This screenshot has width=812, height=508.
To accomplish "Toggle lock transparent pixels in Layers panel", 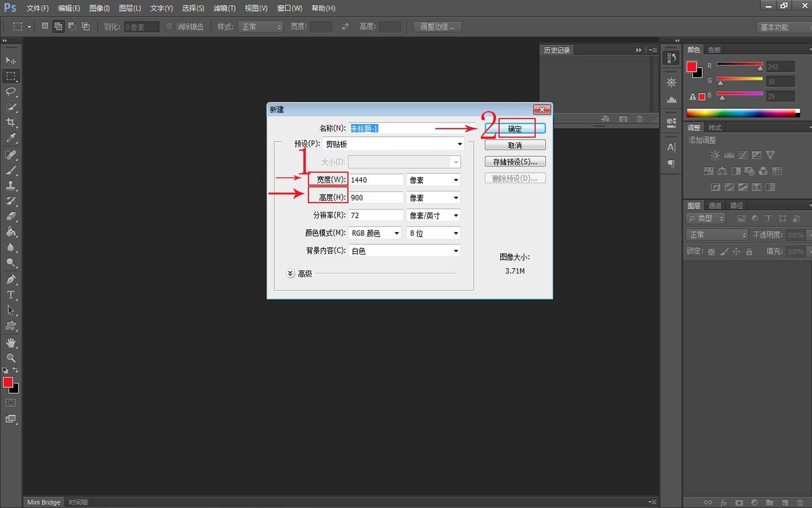I will pos(712,252).
